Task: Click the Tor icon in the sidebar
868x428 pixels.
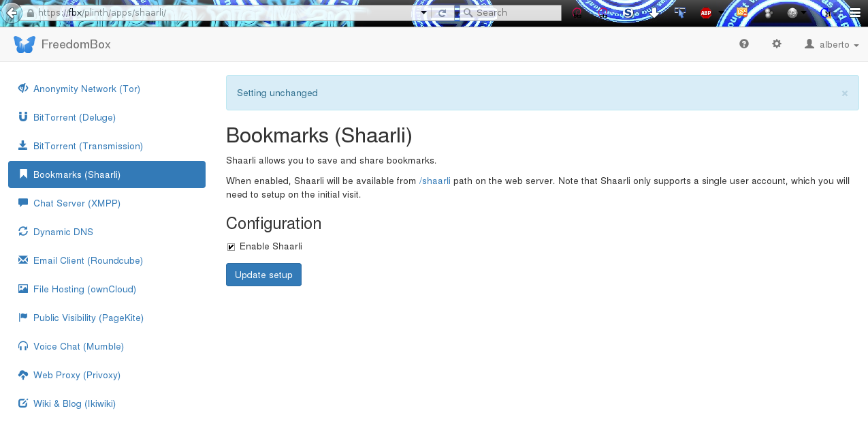Action: tap(23, 89)
